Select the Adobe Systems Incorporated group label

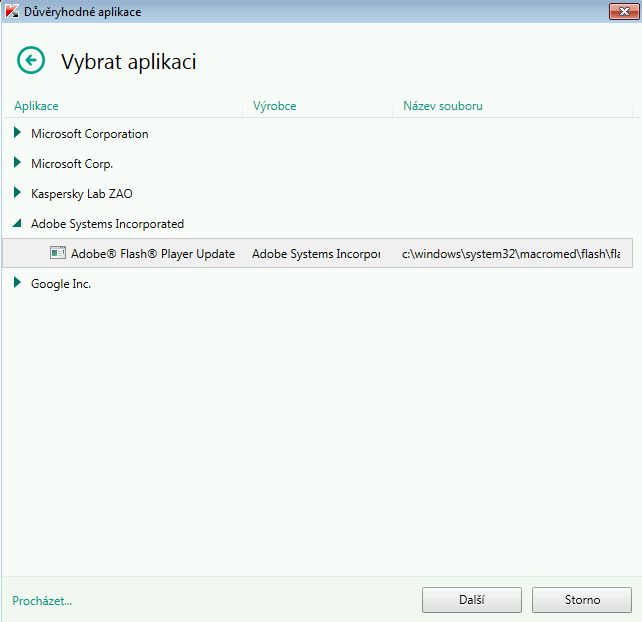107,224
